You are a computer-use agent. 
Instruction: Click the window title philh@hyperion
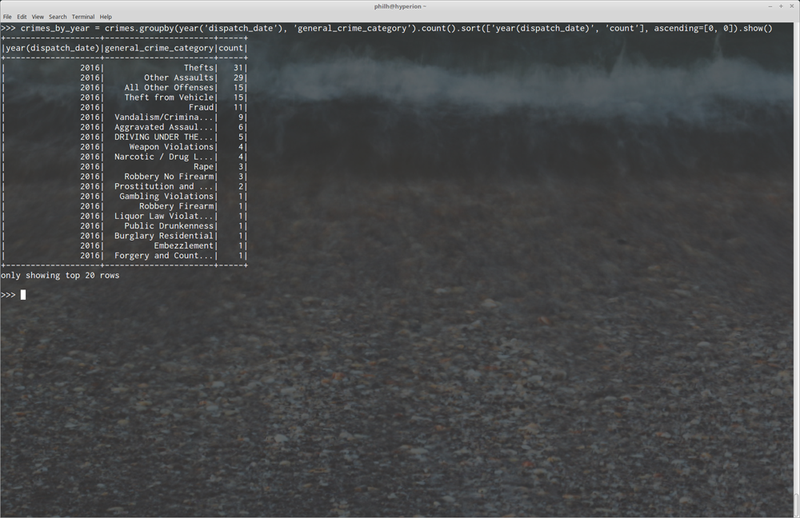click(x=400, y=6)
